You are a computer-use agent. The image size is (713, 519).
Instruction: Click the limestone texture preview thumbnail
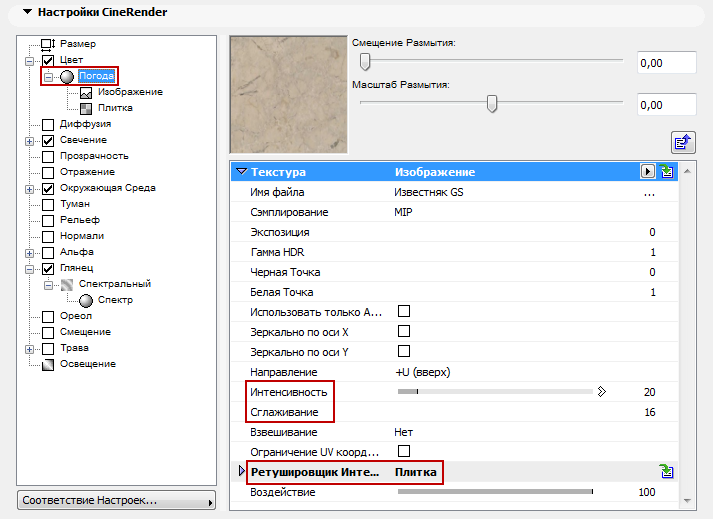[x=289, y=95]
